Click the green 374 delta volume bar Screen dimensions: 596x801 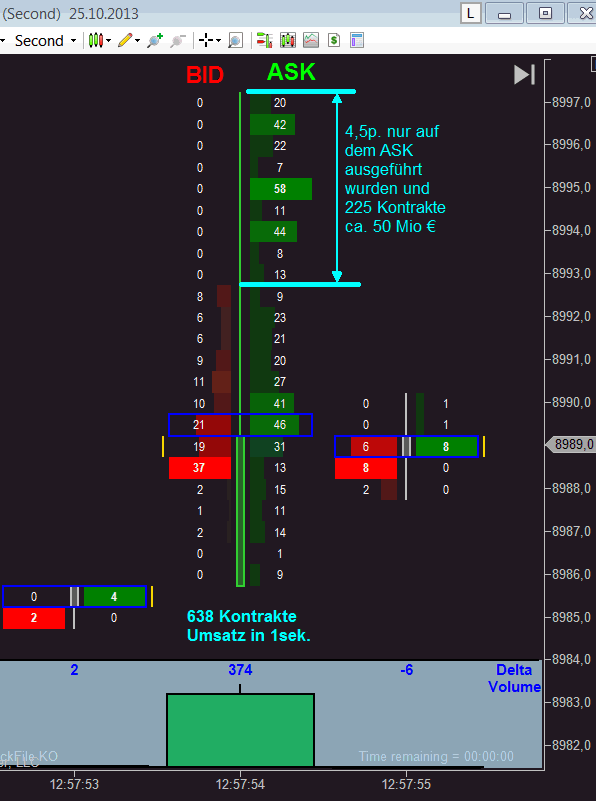point(240,730)
